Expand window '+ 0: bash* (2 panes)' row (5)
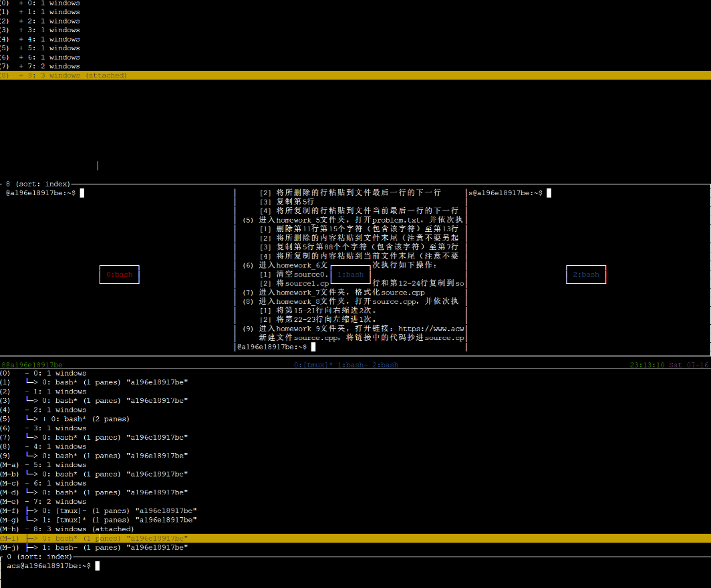This screenshot has height=588, width=711. click(x=44, y=419)
